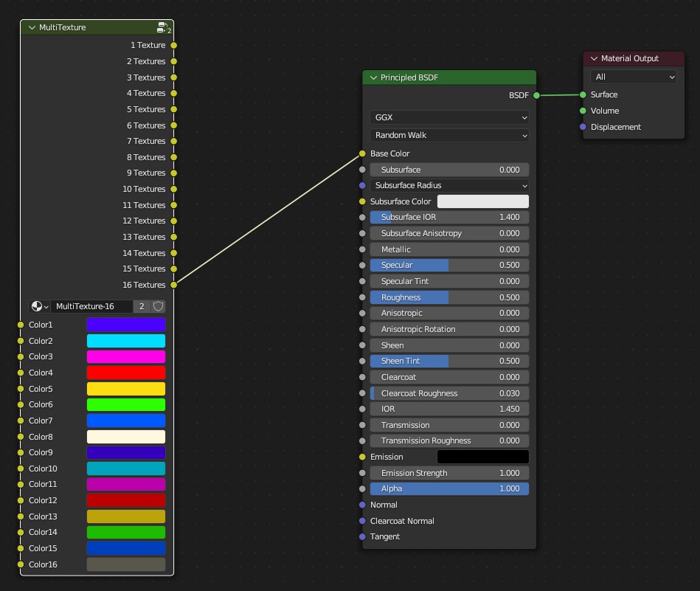Collapse the MultiTexture node
The height and width of the screenshot is (591, 700).
click(x=32, y=27)
